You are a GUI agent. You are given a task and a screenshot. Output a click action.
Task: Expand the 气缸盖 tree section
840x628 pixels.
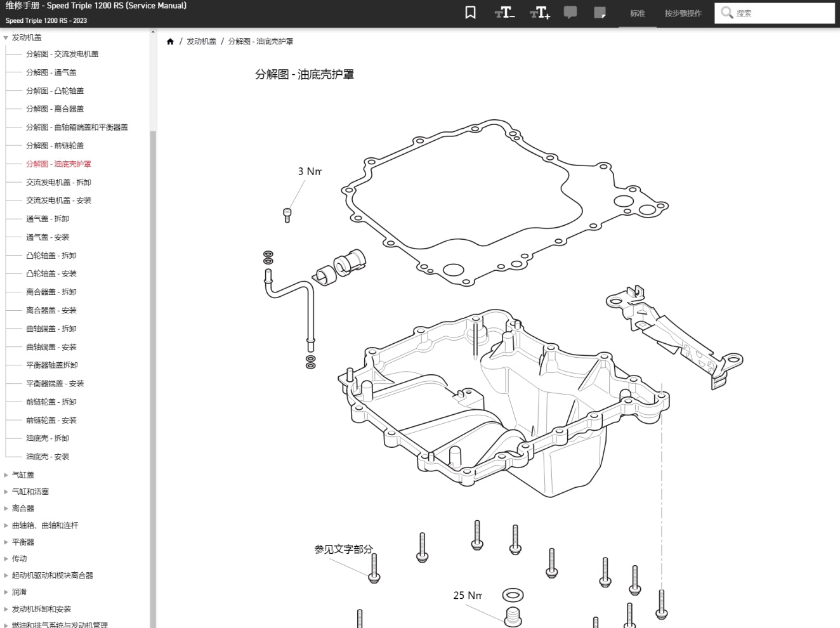click(x=6, y=475)
